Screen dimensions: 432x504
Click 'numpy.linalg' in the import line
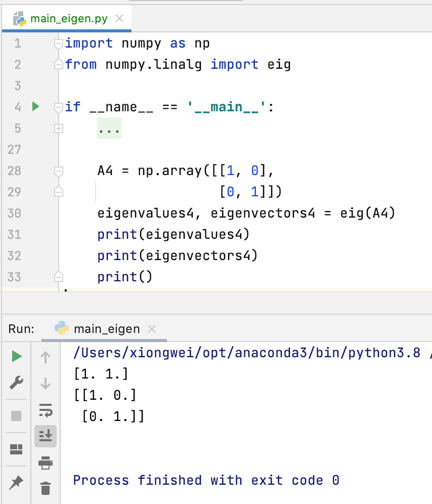154,65
